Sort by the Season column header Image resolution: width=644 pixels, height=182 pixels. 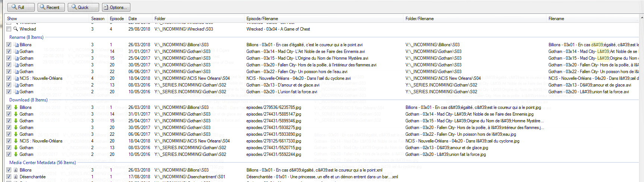click(x=99, y=19)
